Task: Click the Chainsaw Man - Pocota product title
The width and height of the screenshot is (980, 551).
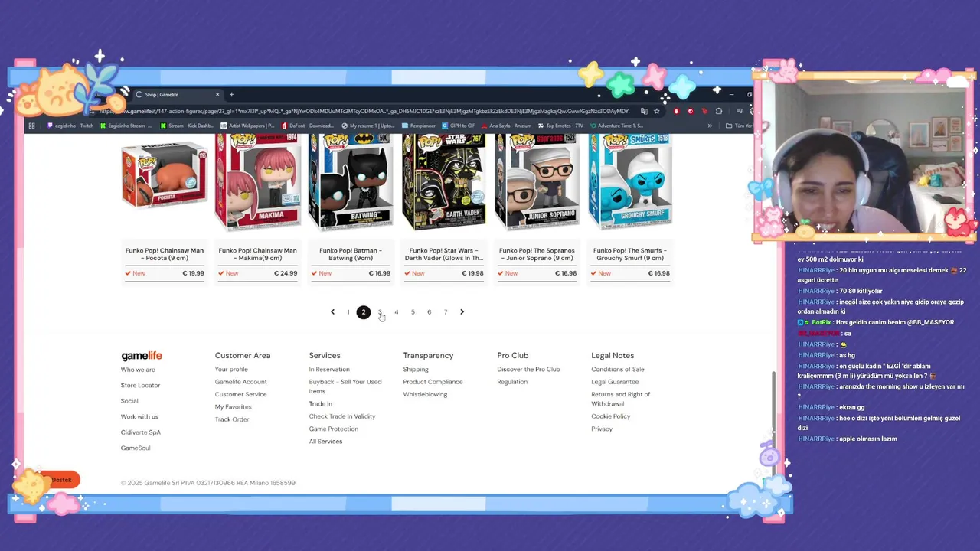Action: click(165, 254)
